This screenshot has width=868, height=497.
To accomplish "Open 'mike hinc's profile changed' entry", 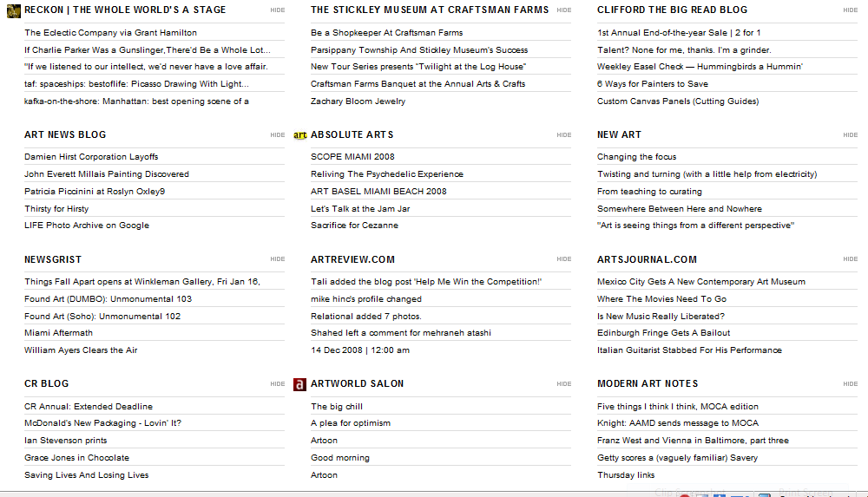I will 366,299.
